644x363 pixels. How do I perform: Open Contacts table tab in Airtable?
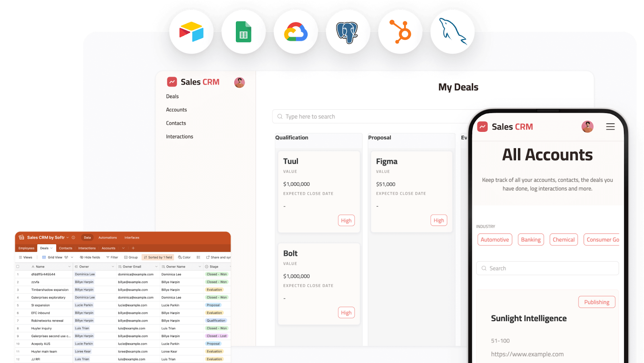[x=66, y=248]
